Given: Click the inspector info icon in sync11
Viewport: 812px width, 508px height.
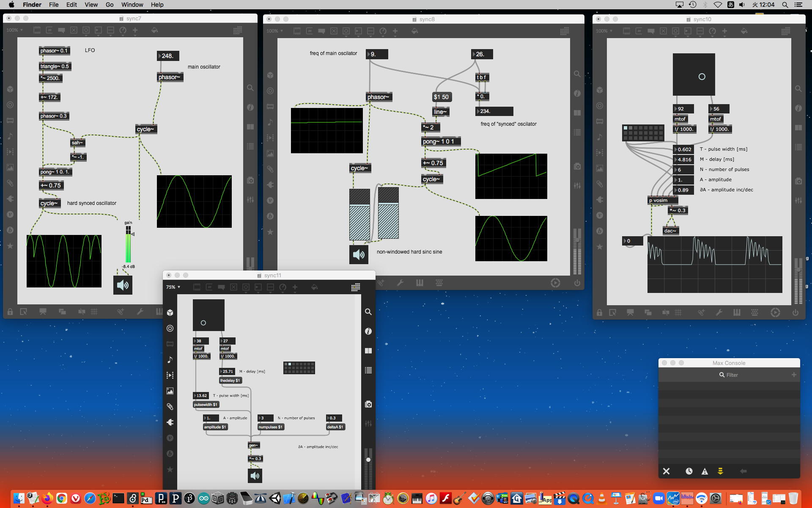Looking at the screenshot, I should 368,331.
